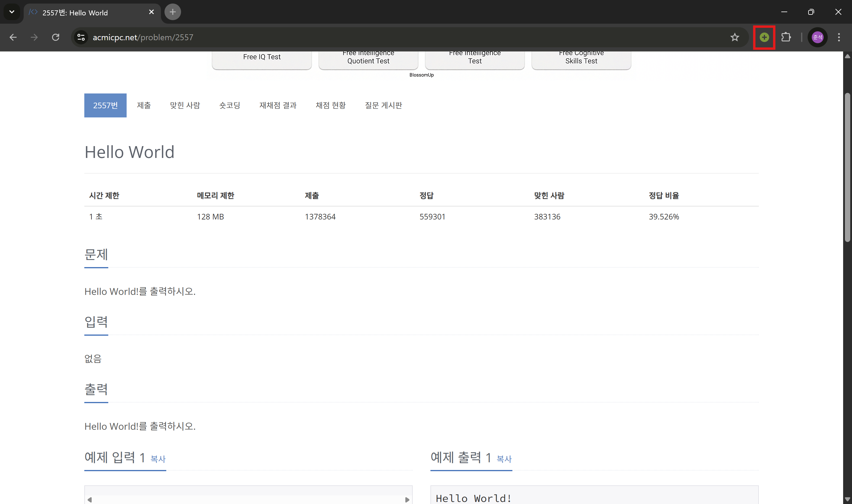Click the Hello World problem title

click(x=129, y=152)
